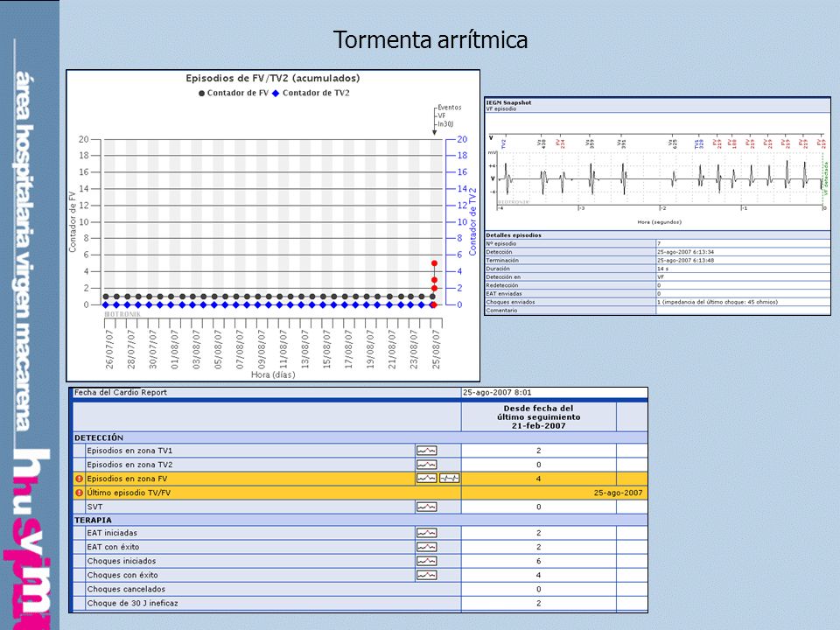
Task: Click the 'Duración' value '14 s'
Action: [x=662, y=269]
